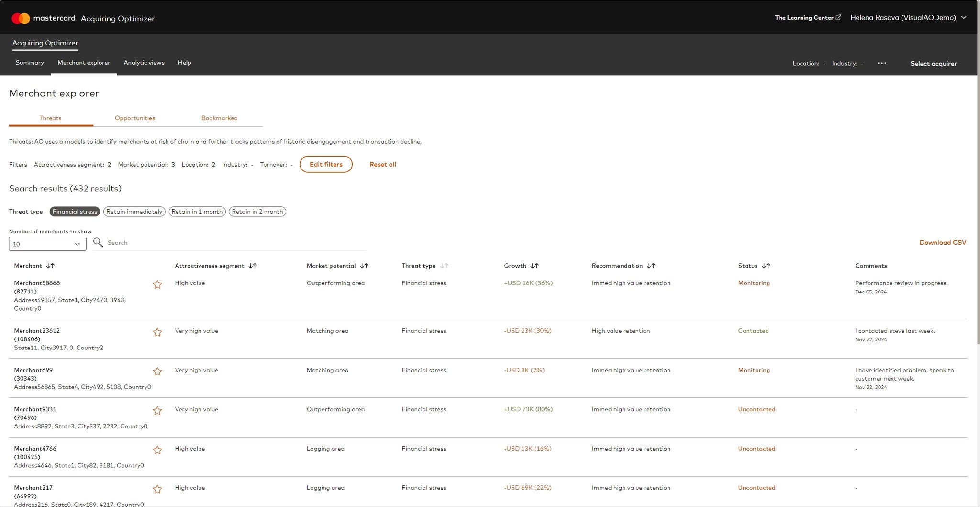
Task: Sort the Merchant column
Action: (x=50, y=266)
